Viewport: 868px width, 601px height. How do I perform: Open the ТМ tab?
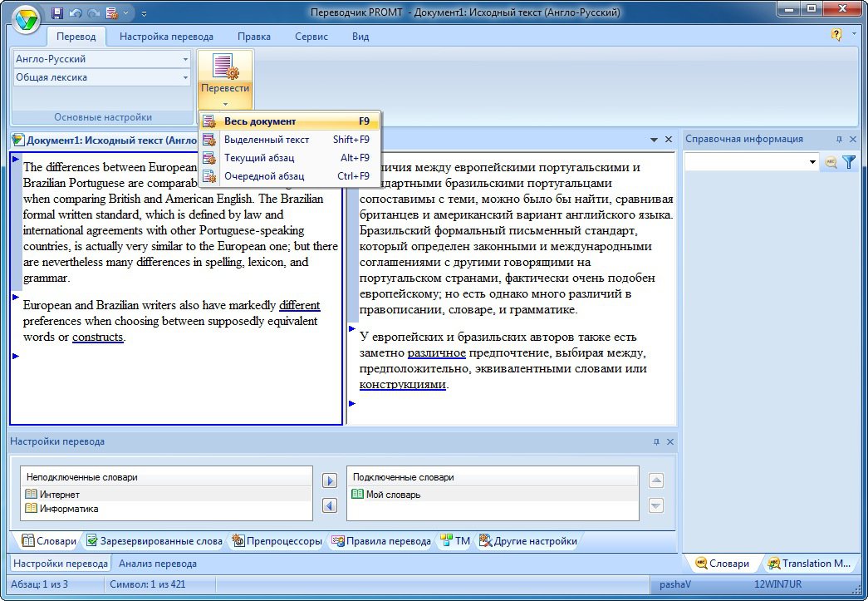tap(455, 541)
